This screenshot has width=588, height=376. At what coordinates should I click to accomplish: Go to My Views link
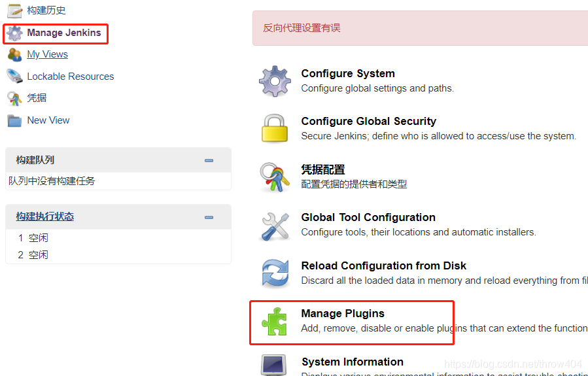[47, 54]
